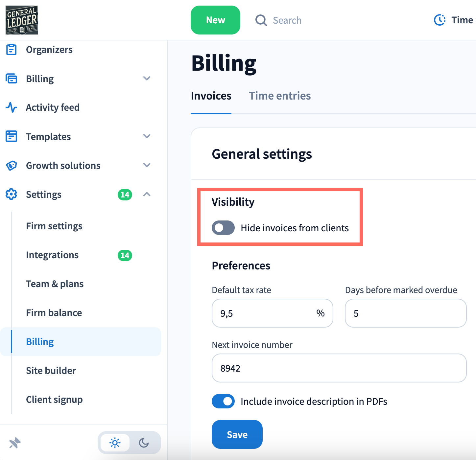Enable Hide invoices from clients toggle
Viewport: 476px width, 460px height.
223,228
